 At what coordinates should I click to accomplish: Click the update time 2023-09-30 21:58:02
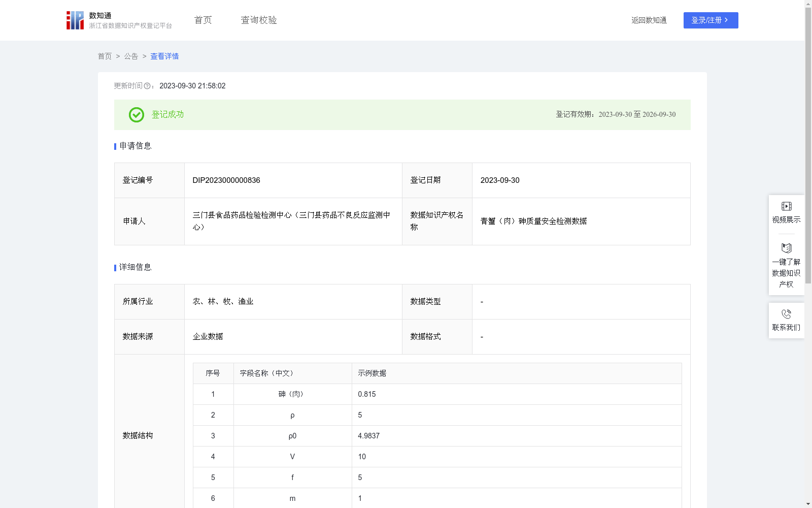pos(192,86)
